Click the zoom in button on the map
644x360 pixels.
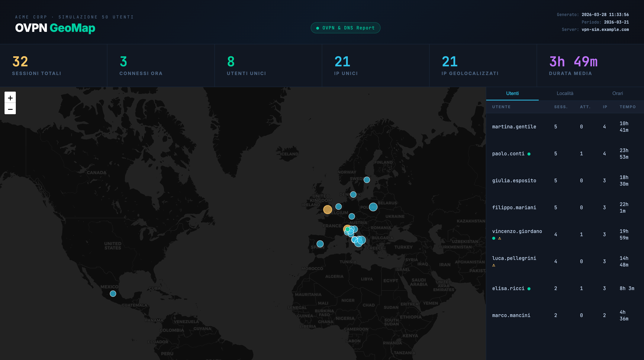(10, 98)
